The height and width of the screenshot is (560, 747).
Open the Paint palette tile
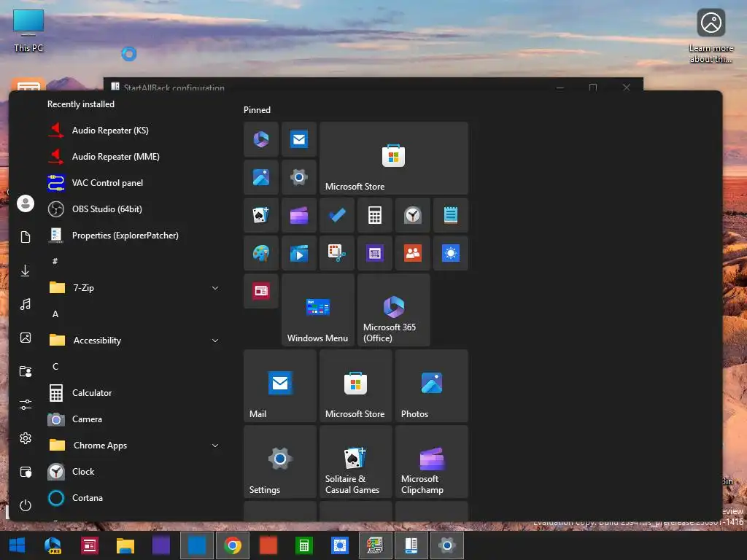point(261,253)
